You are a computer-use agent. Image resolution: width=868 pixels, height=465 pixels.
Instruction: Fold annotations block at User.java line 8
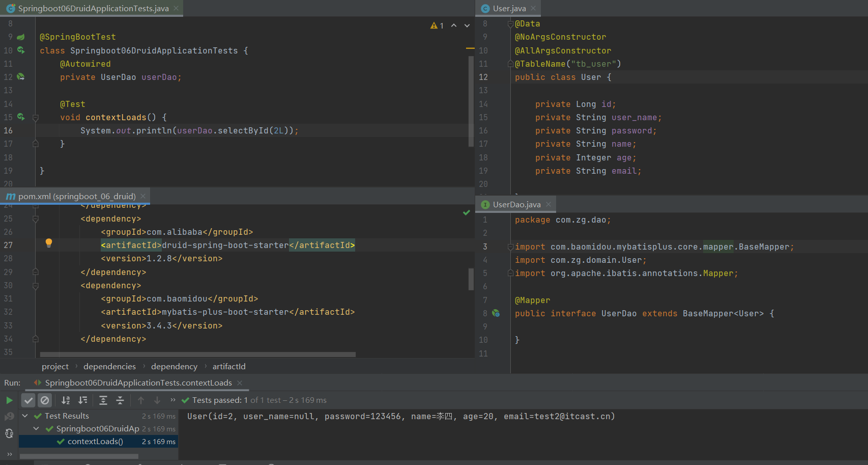510,23
